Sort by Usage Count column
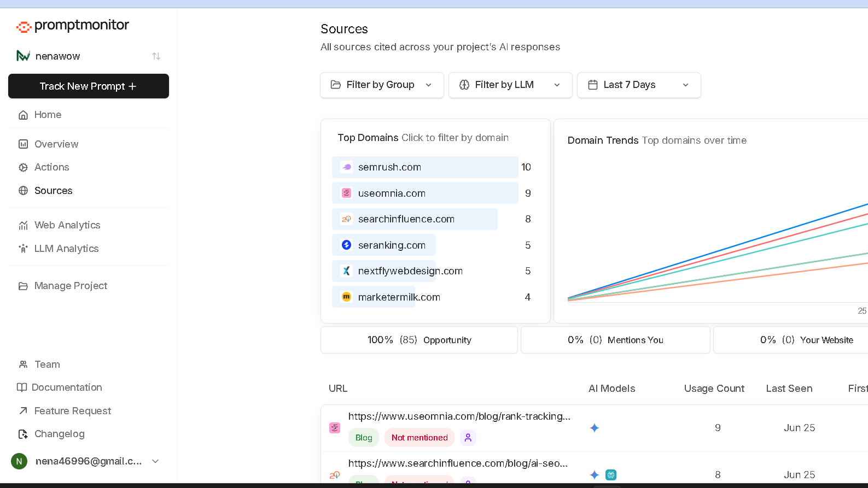Image resolution: width=868 pixels, height=488 pixels. pos(714,389)
